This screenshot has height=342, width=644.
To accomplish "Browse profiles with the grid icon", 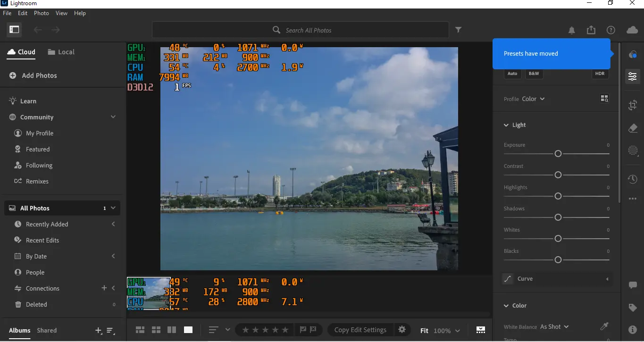I will [x=604, y=99].
